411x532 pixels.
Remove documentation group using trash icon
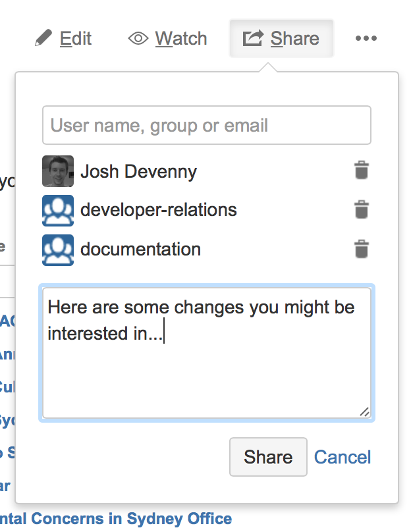362,249
